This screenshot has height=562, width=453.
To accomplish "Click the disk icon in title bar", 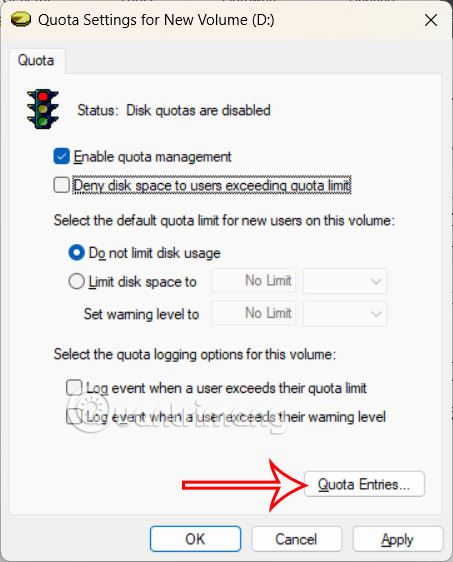I will pos(21,20).
